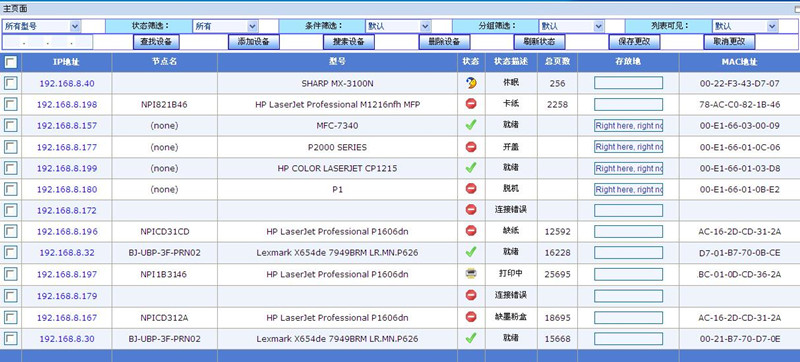Viewport: 800px width, 362px height.
Task: Click node name NPI1B3146
Action: coord(164,275)
